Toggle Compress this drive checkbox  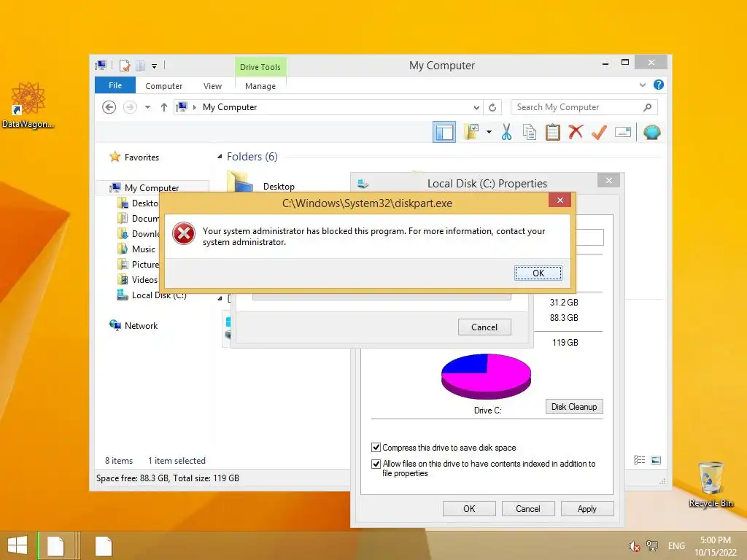point(376,447)
